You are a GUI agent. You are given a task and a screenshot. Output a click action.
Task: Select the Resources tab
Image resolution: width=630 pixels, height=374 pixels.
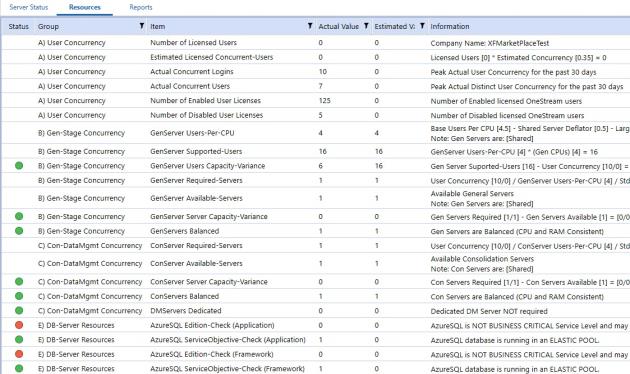pos(85,7)
